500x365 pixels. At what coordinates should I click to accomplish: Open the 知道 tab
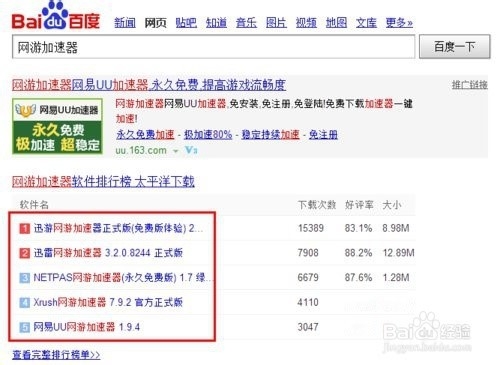216,23
